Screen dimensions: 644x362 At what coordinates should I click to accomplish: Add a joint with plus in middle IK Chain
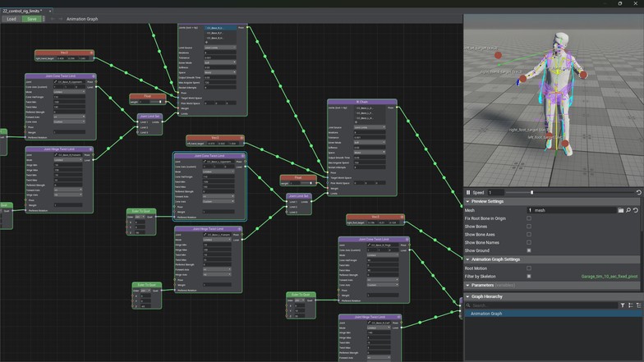tap(356, 122)
